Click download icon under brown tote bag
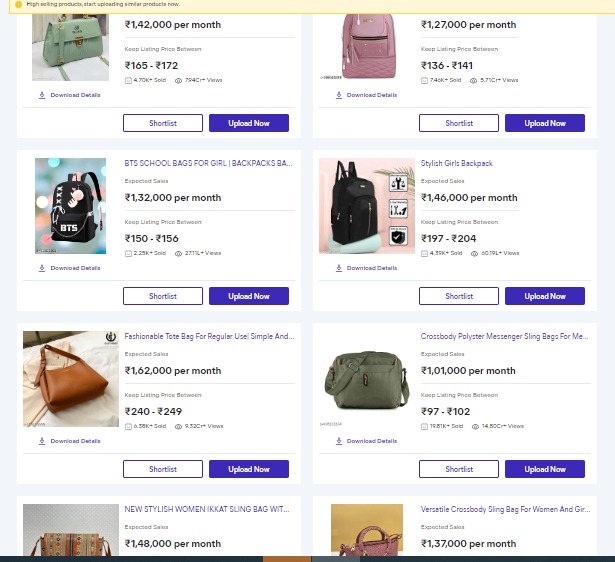 (x=42, y=441)
